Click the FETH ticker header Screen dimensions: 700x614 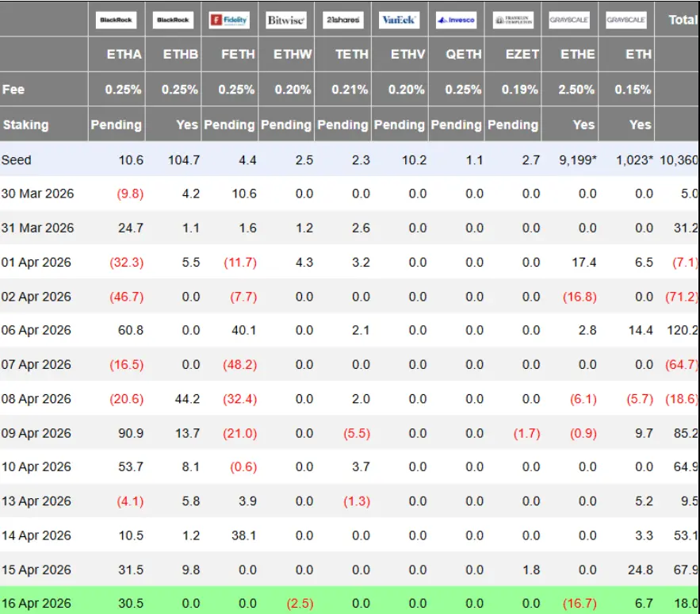pyautogui.click(x=238, y=55)
